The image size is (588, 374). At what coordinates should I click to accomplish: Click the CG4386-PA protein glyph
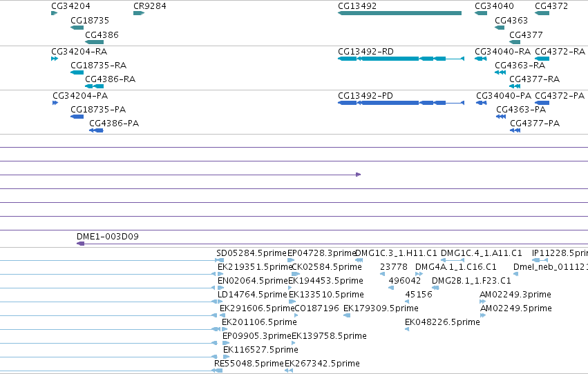point(96,130)
